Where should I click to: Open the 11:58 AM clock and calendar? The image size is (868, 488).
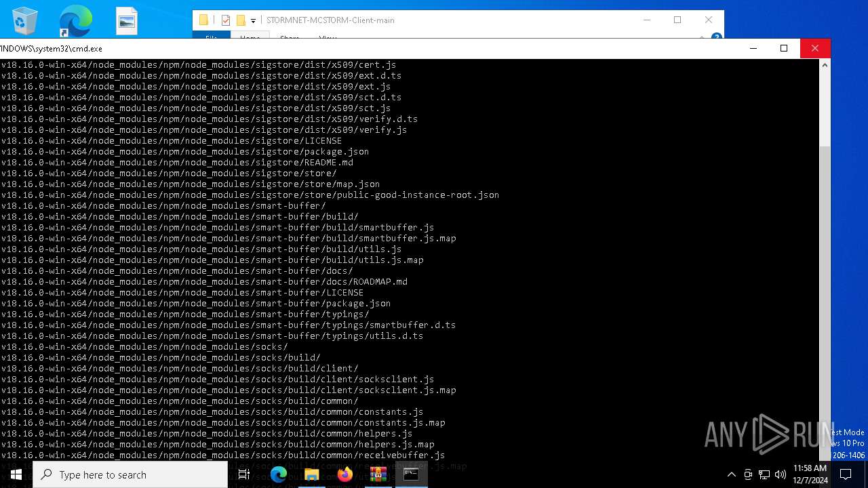(810, 474)
